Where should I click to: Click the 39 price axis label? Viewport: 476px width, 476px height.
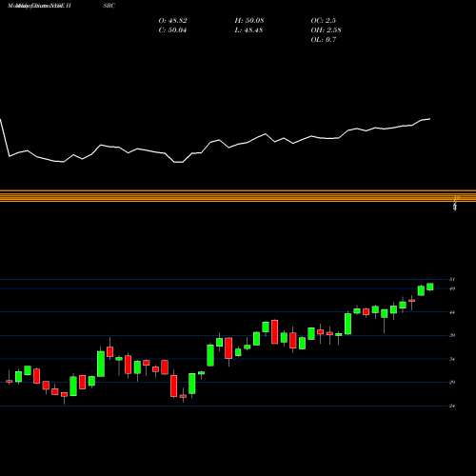click(452, 335)
